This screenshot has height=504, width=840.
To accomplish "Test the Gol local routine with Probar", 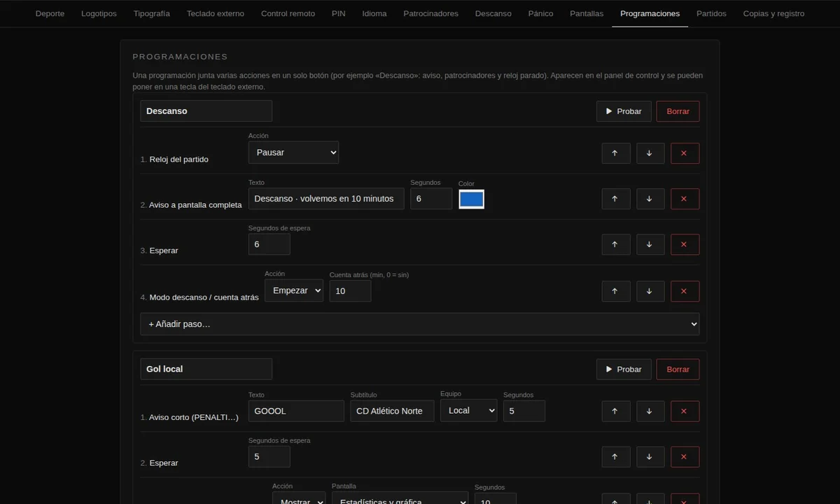I will click(x=624, y=370).
